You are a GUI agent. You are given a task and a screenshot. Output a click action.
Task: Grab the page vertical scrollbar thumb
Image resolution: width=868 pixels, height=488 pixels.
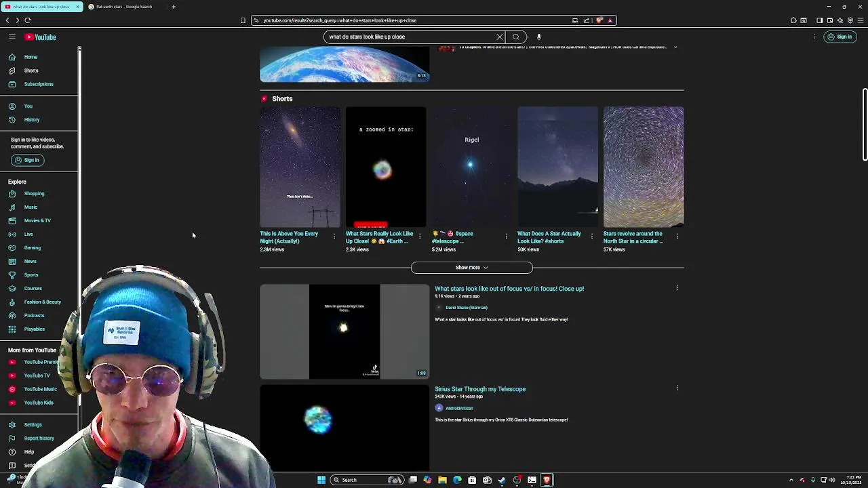[865, 125]
